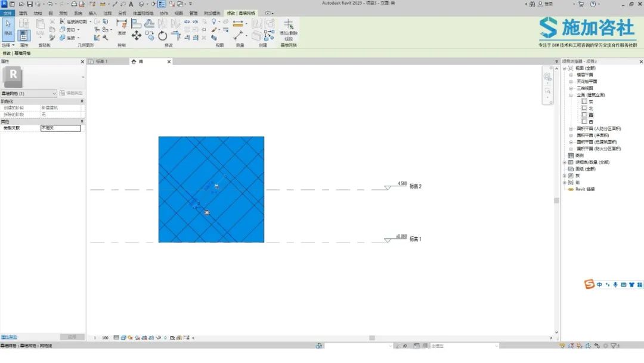Click the Move tool icon
The image size is (644, 363).
137,36
